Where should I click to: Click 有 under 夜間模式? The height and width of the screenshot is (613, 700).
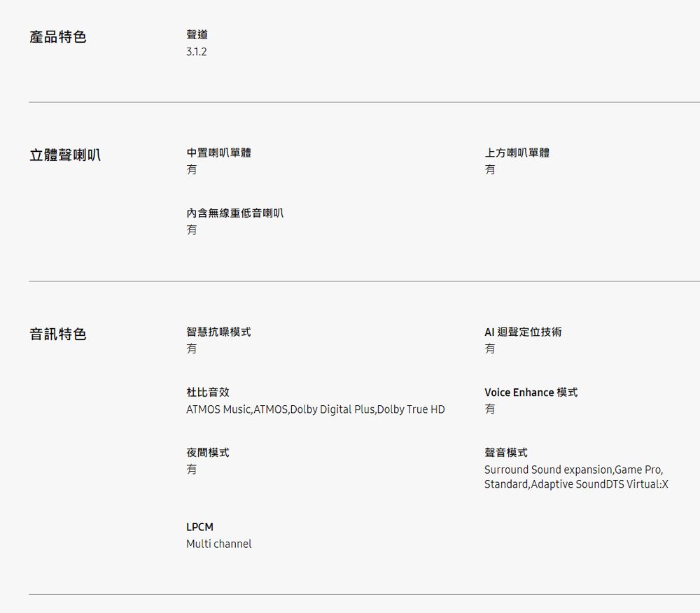(192, 470)
